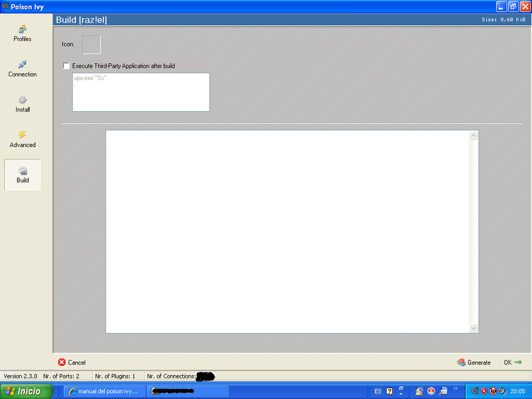
Task: Restore down the Poison Ivy window
Action: coord(513,7)
